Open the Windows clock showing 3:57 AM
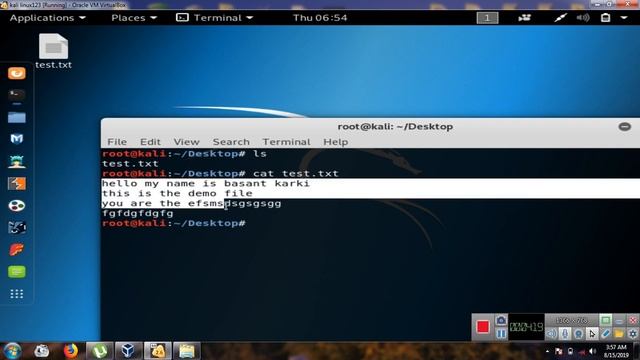 [616, 351]
